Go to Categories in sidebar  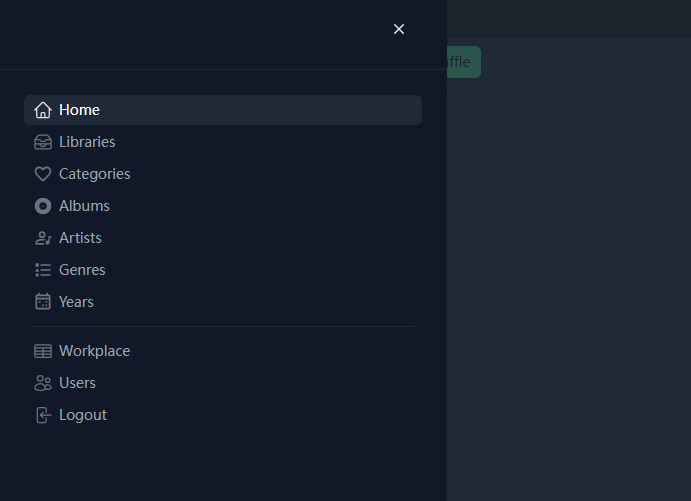click(95, 174)
